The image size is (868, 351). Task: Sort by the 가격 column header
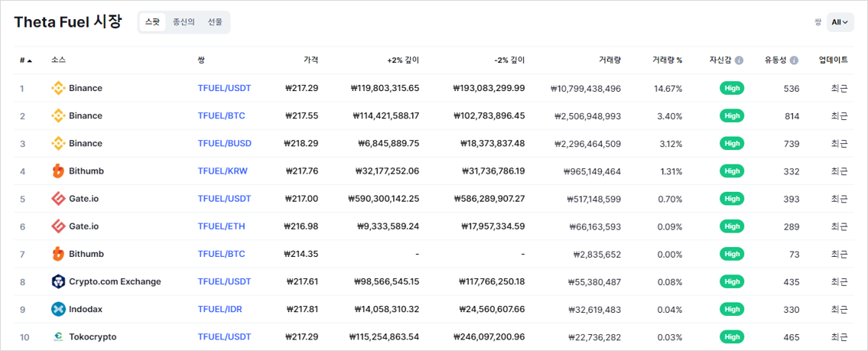click(x=311, y=60)
